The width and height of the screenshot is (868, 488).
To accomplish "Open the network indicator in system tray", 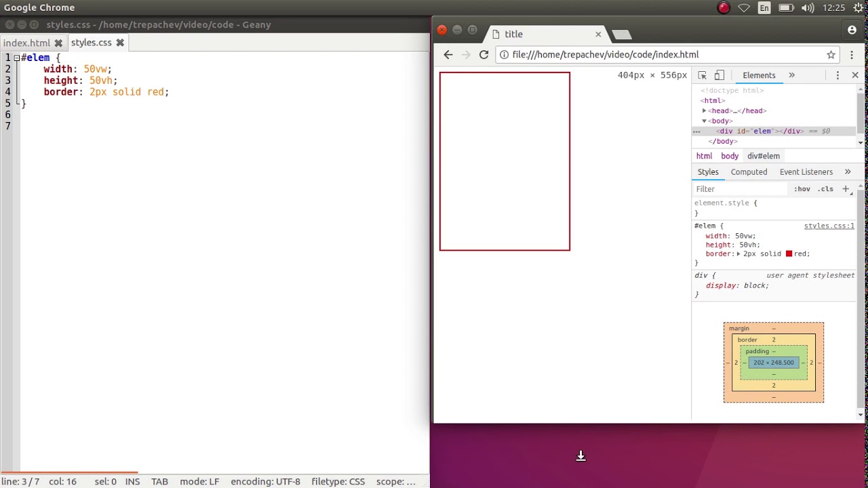I will click(744, 8).
